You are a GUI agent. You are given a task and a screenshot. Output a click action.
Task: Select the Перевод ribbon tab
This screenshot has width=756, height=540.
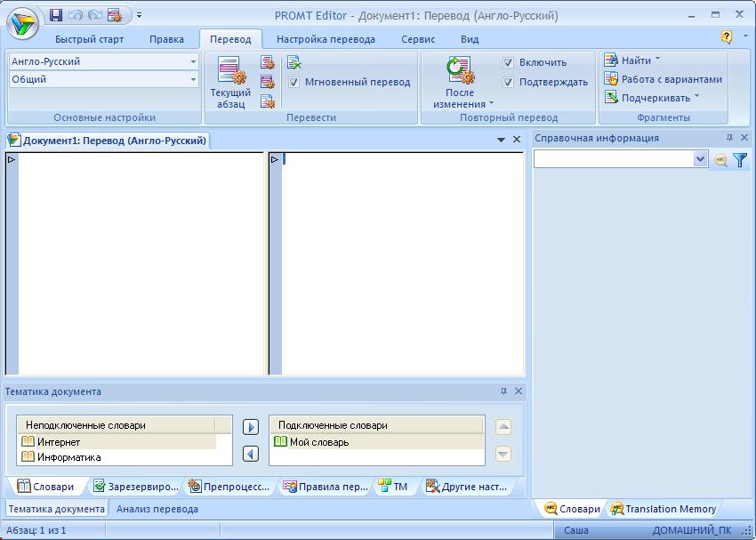[230, 39]
